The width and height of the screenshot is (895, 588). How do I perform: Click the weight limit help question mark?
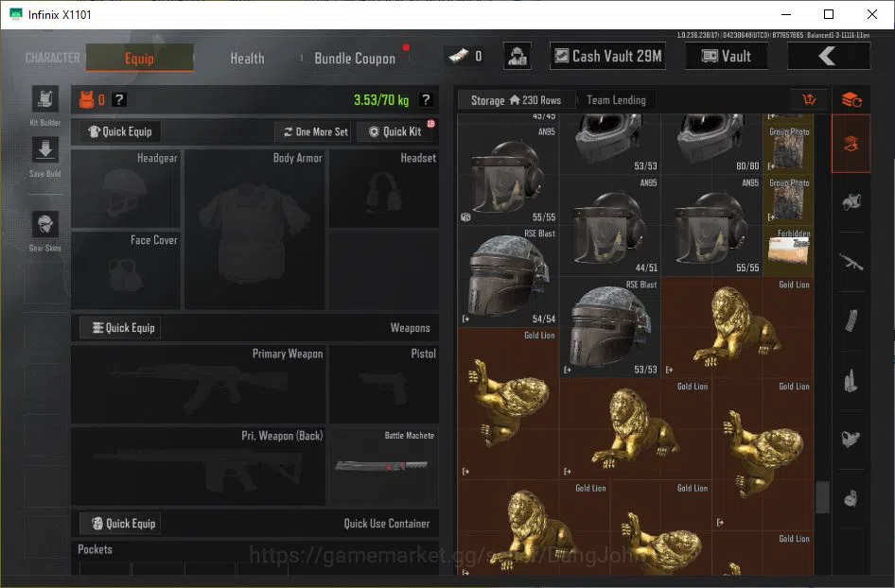(425, 100)
